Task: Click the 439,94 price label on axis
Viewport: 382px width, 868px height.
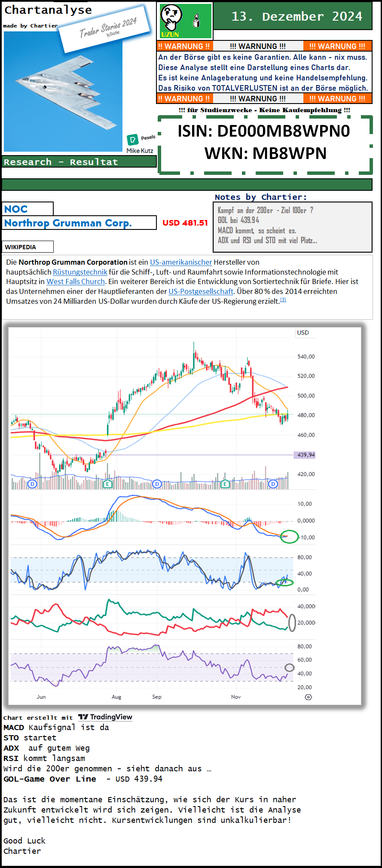Action: point(305,455)
